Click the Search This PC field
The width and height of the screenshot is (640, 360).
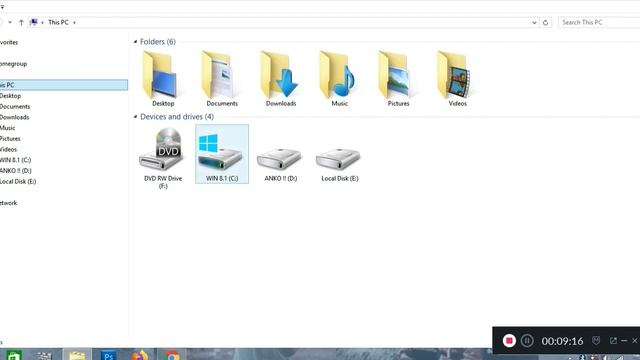599,22
